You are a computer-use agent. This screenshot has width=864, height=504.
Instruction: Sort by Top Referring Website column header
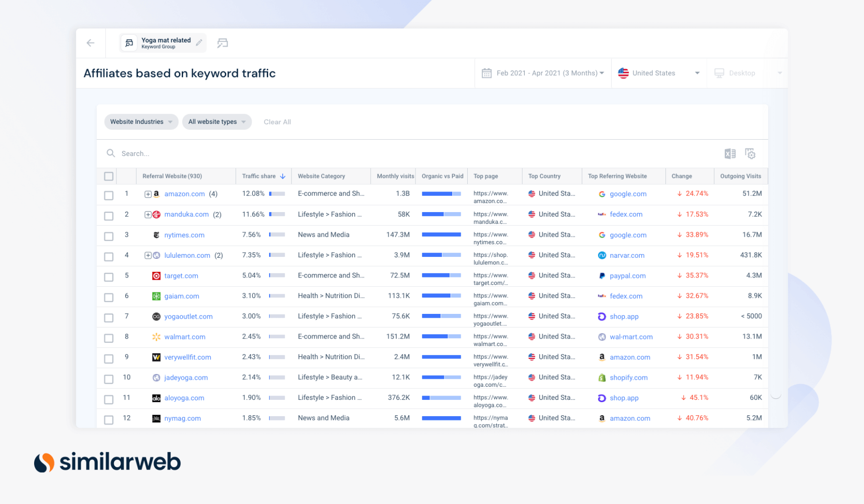[617, 177]
